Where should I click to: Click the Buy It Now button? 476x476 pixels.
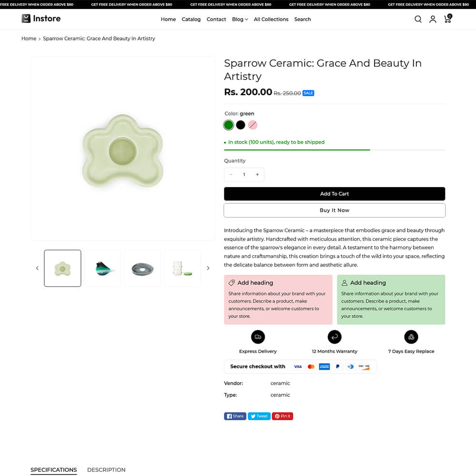point(334,210)
